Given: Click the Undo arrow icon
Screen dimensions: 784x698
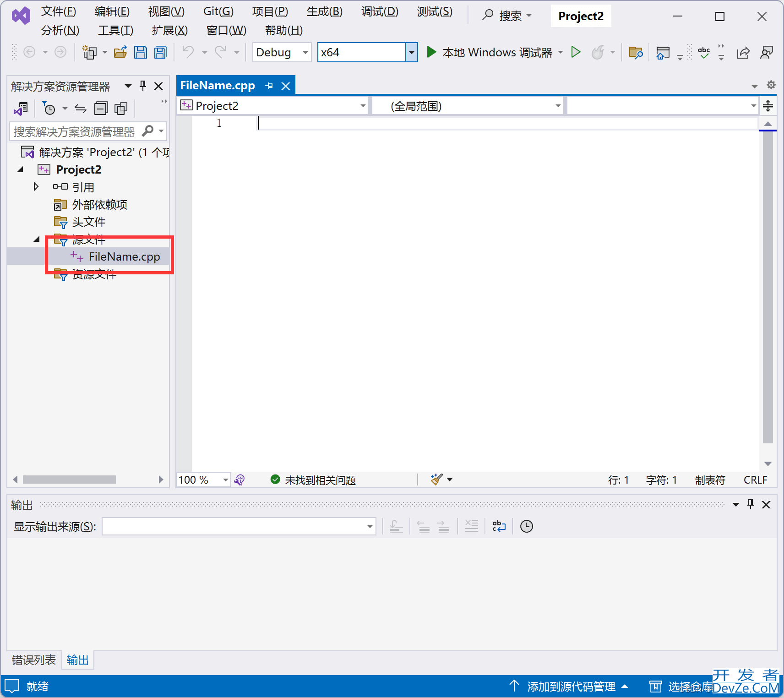Looking at the screenshot, I should pyautogui.click(x=188, y=52).
